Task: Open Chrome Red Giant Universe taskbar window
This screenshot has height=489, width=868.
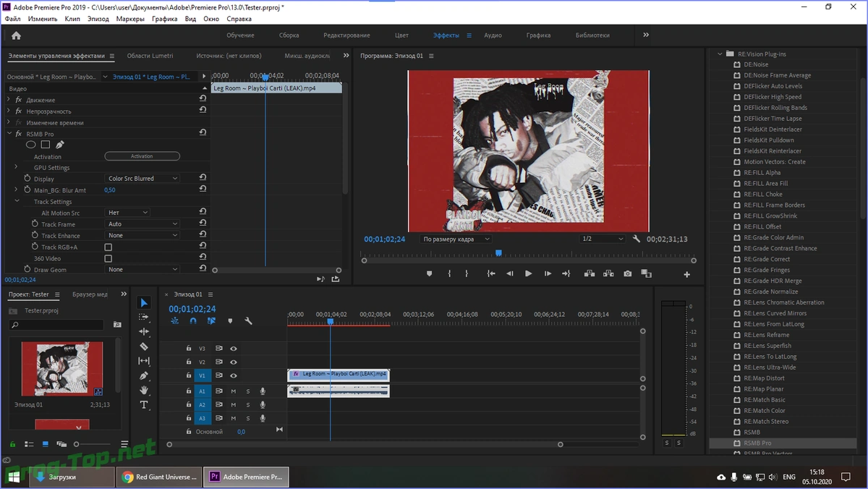Action: click(x=159, y=477)
